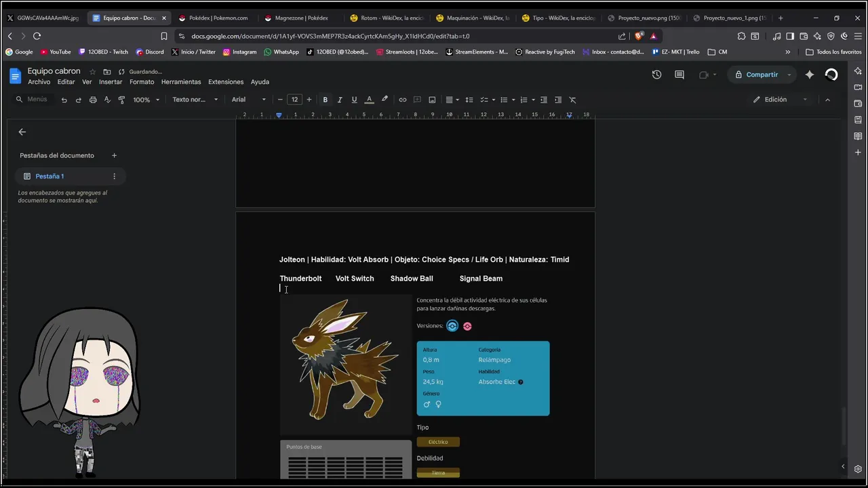Toggle bold formatting
The image size is (868, 488).
[325, 100]
